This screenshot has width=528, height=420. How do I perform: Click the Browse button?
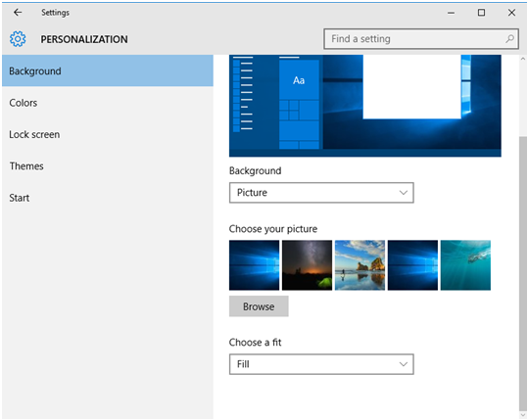pos(259,306)
